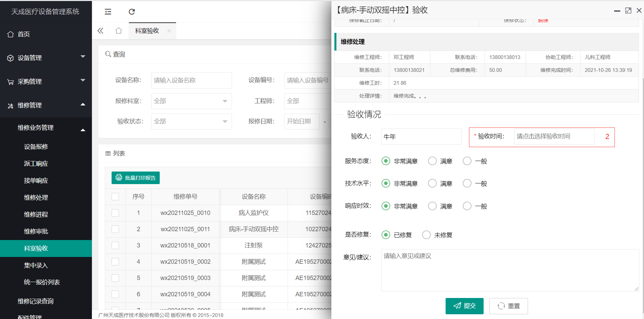
Task: Toggle the sidebar collapse menu icon
Action: click(x=108, y=12)
